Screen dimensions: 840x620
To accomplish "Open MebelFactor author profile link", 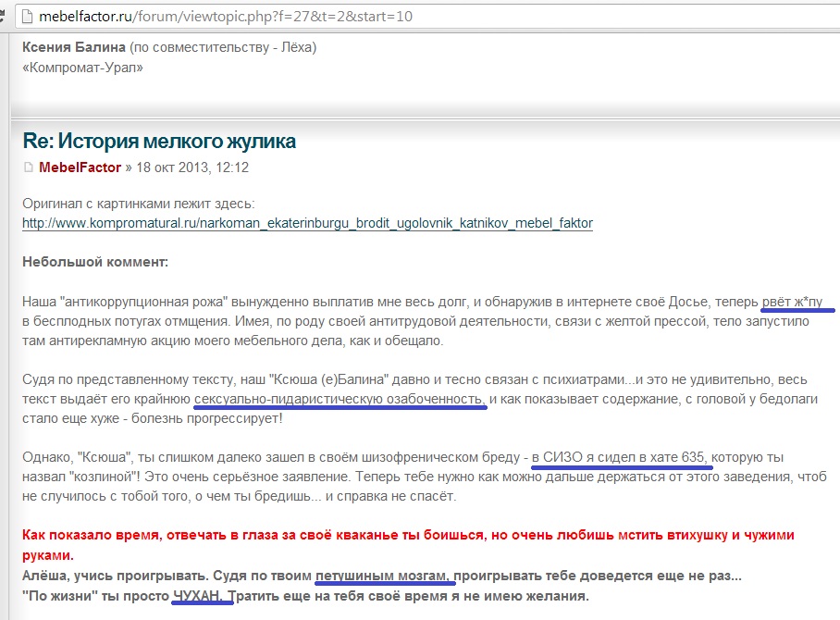I will pos(80,167).
